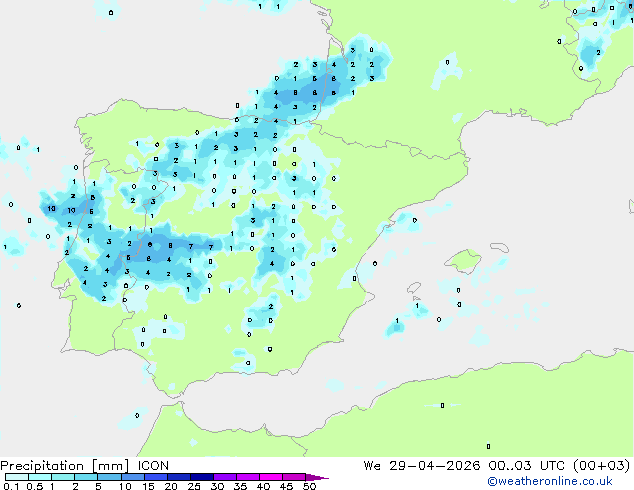Click the 0.1–0.5 mm legend color swatch

(17, 477)
